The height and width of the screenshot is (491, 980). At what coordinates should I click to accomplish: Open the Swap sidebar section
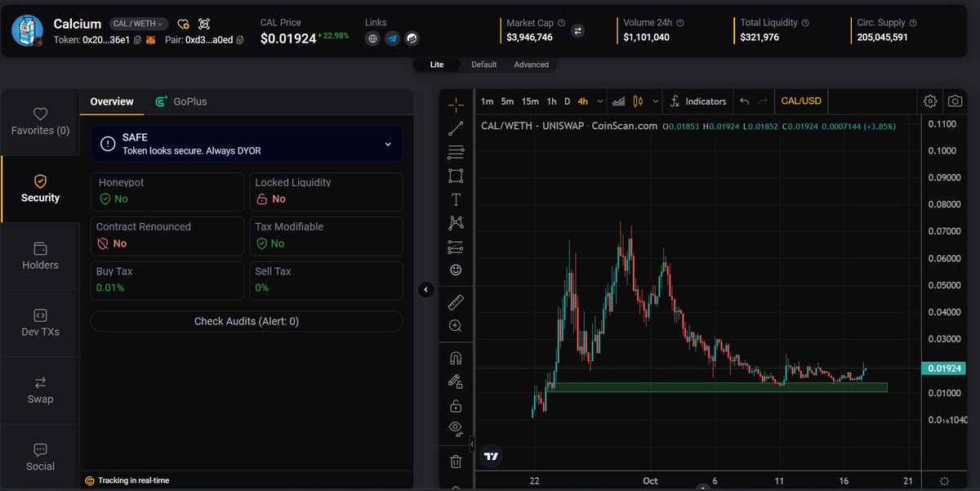40,391
